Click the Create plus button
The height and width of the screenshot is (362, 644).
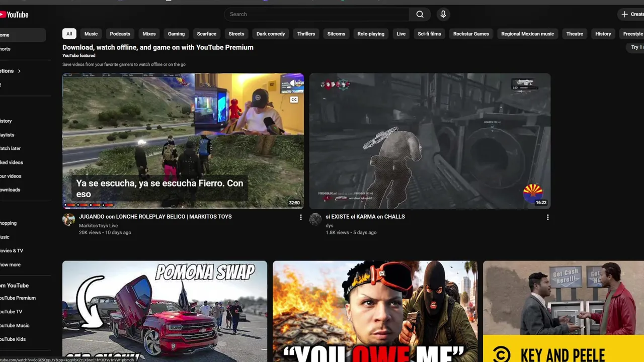pos(632,14)
